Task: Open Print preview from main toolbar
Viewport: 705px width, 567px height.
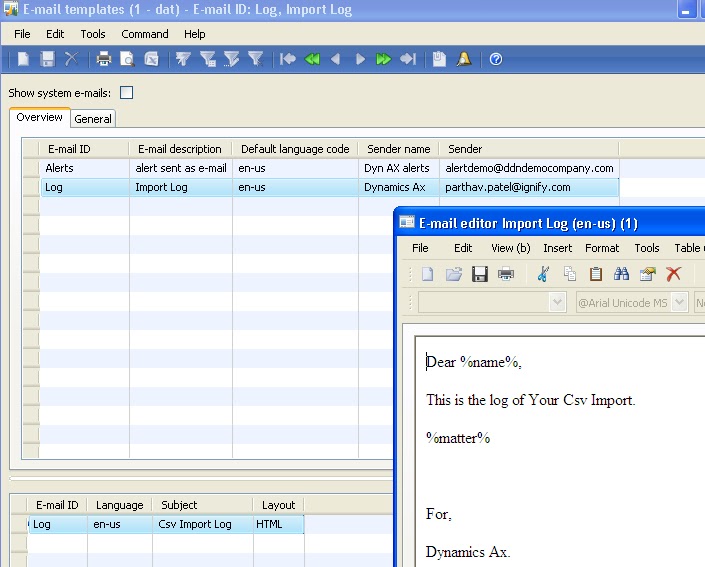Action: pos(127,59)
